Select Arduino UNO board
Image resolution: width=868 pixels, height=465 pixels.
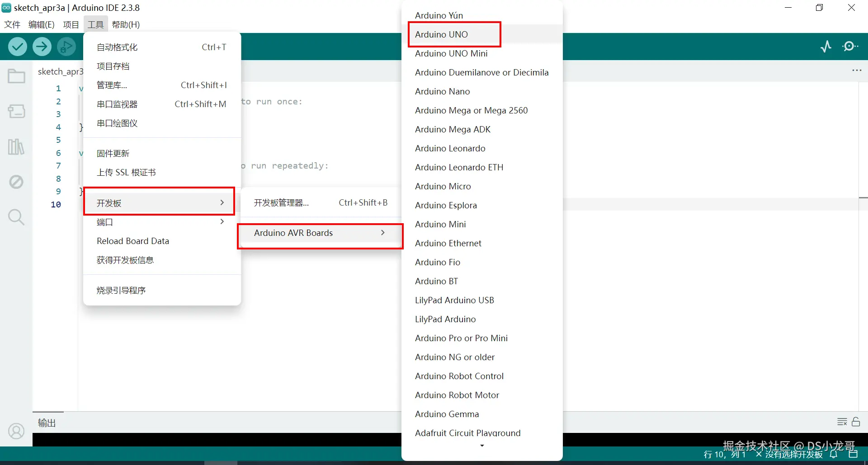tap(482, 34)
